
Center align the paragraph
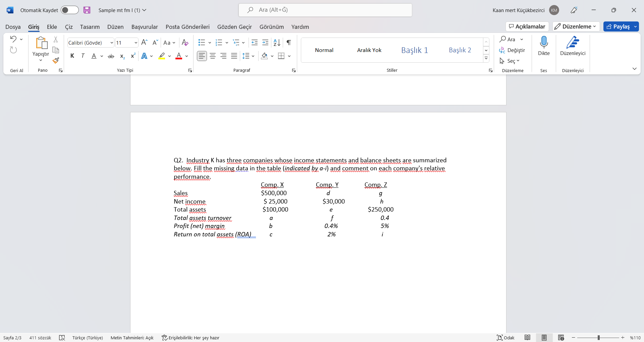click(213, 56)
